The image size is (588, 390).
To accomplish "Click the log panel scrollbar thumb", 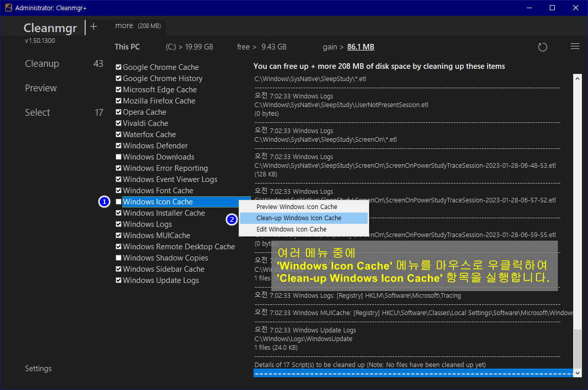I will coord(577,349).
